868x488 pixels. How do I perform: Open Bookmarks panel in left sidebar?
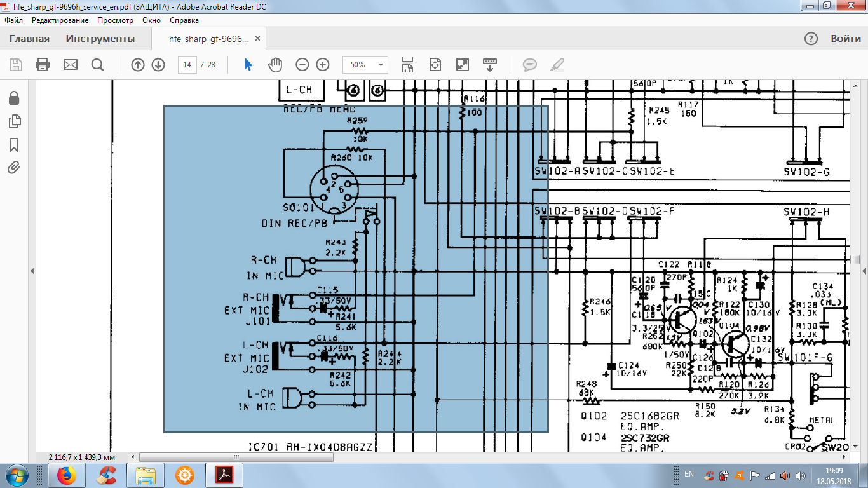coord(14,145)
